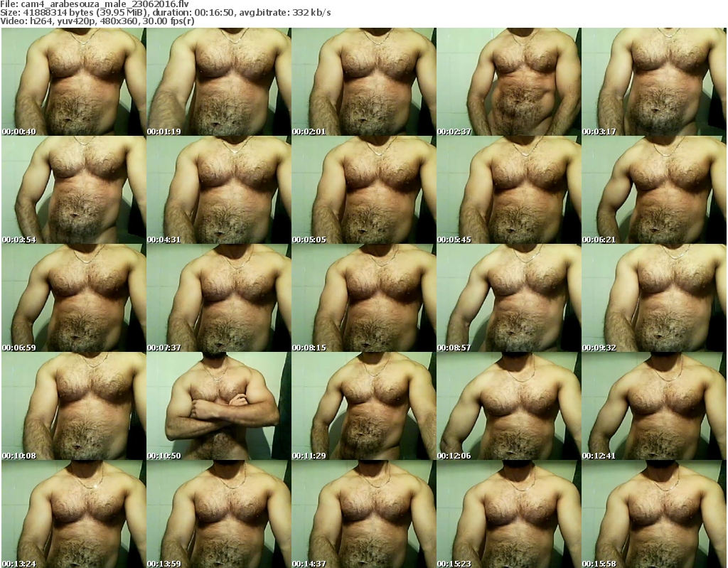Select the thumbnail at 00:12:41
This screenshot has width=728, height=568.
654,406
